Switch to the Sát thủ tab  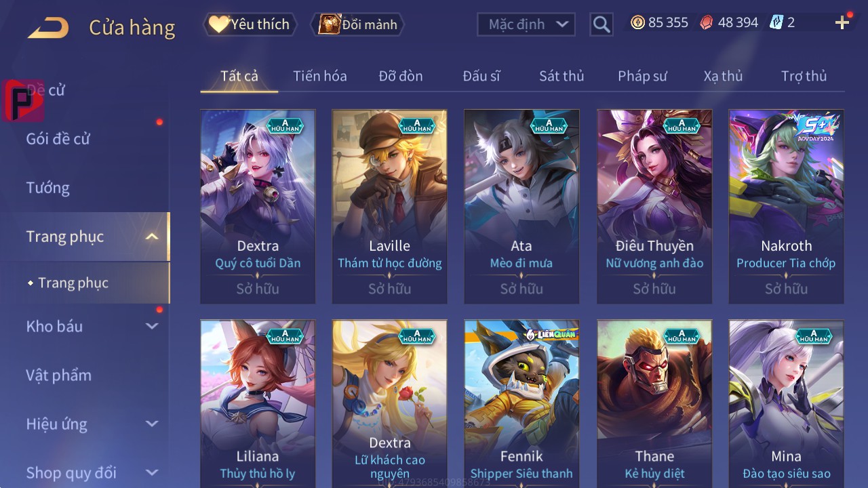point(561,76)
